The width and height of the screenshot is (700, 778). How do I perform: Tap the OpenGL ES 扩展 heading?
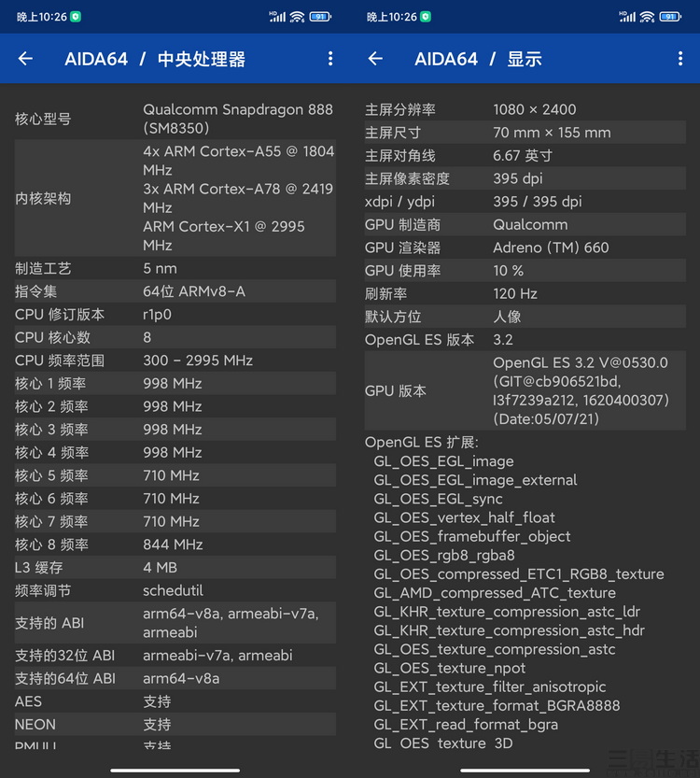click(x=421, y=442)
